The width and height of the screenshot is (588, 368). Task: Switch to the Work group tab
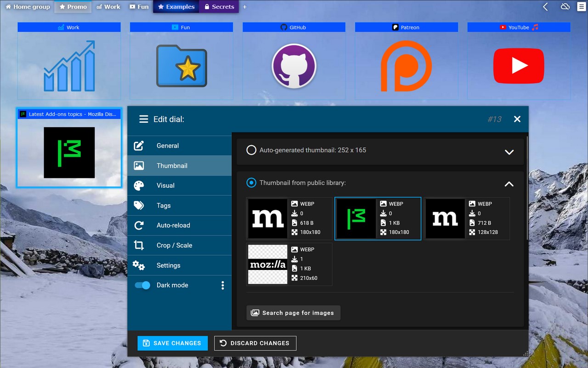tap(108, 7)
